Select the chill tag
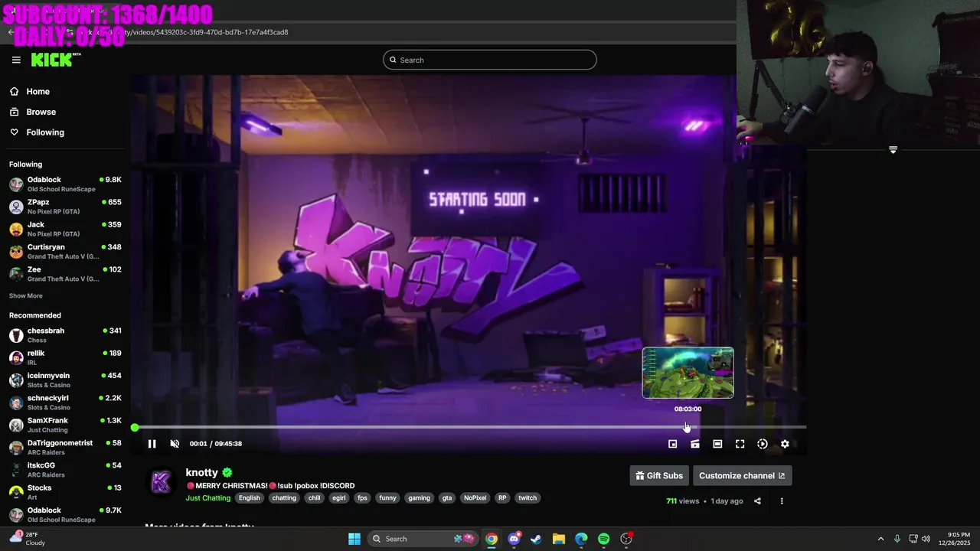The height and width of the screenshot is (551, 980). click(314, 498)
